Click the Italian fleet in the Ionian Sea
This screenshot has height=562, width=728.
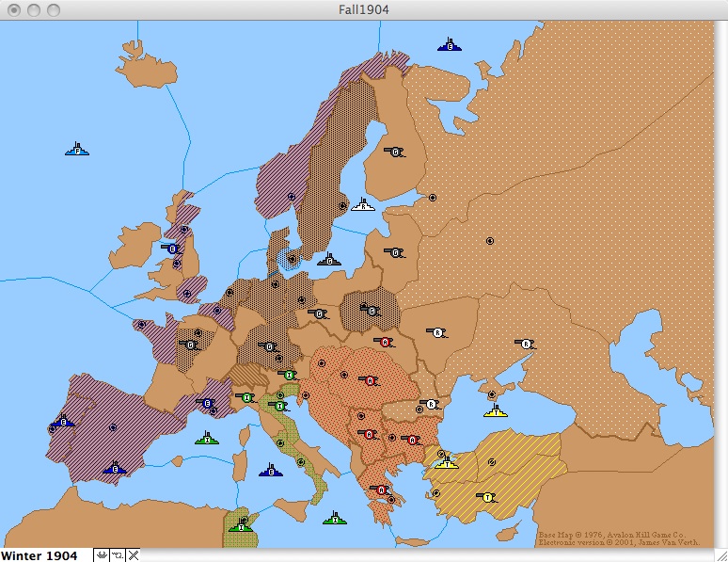click(x=334, y=519)
